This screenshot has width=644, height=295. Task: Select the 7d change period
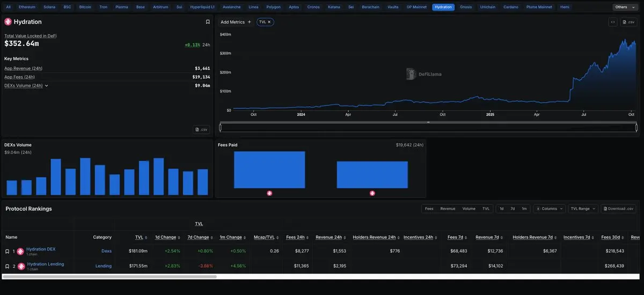513,209
